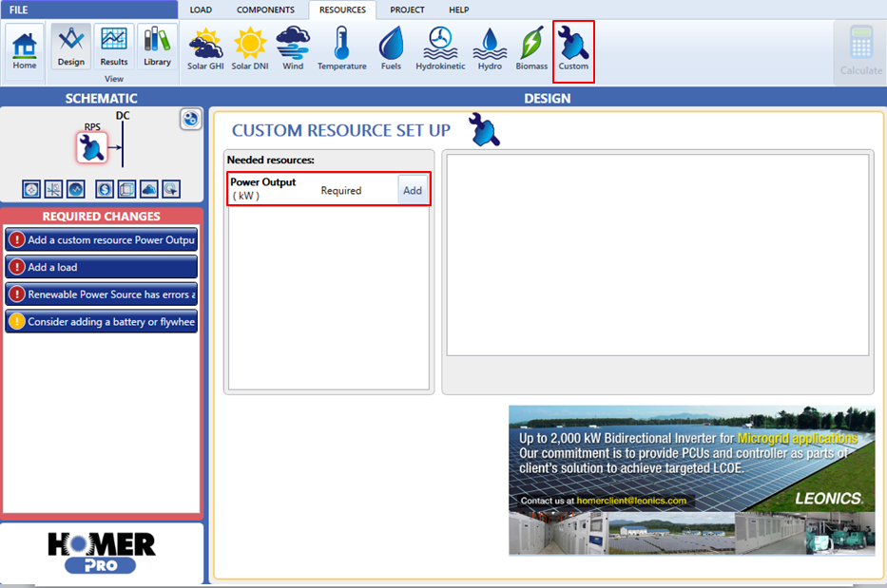Click the 'Add a load' required change

101,267
